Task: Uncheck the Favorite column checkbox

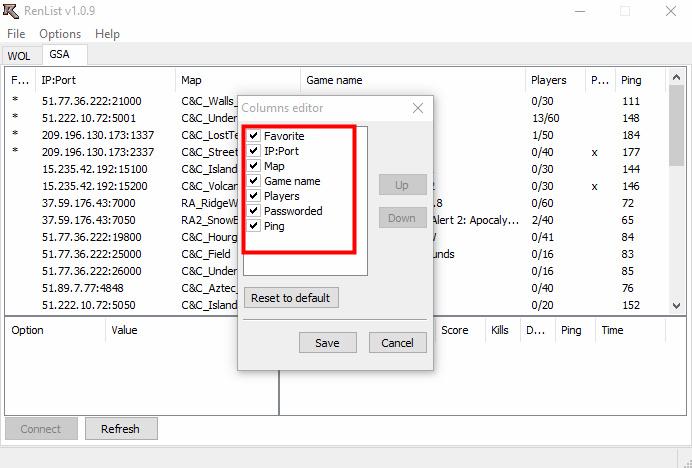Action: pos(254,135)
